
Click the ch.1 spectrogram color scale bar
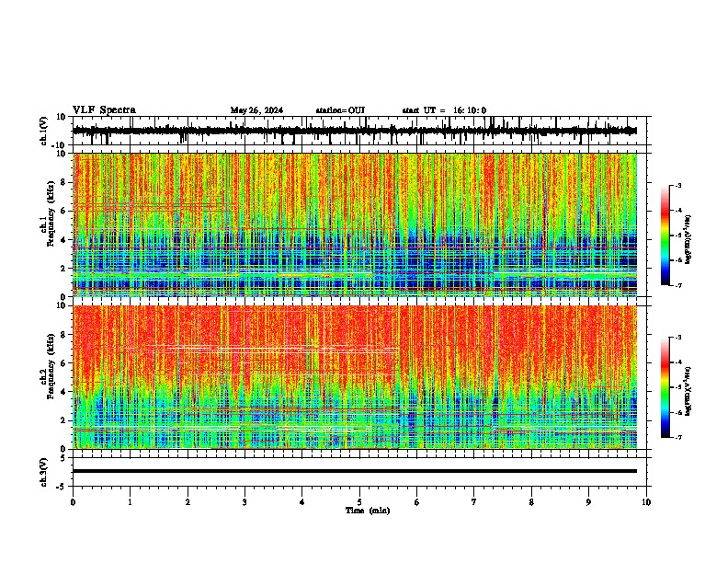(665, 236)
